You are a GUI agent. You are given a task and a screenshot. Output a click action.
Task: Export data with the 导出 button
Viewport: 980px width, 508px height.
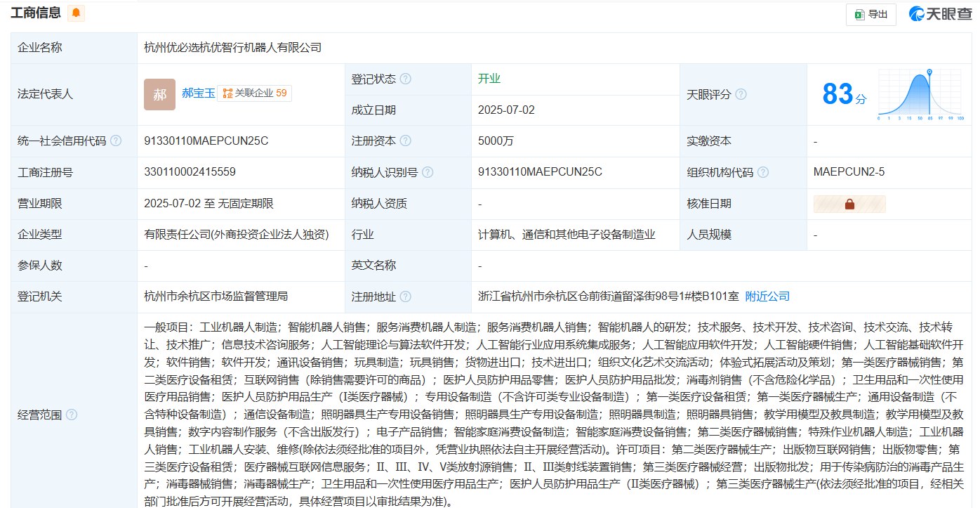[870, 14]
